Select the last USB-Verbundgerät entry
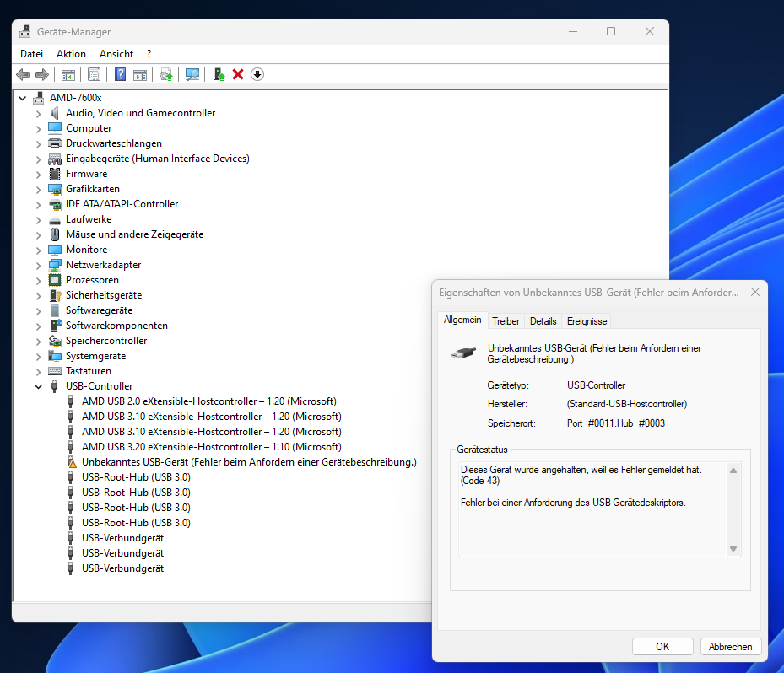The width and height of the screenshot is (784, 673). tap(122, 568)
